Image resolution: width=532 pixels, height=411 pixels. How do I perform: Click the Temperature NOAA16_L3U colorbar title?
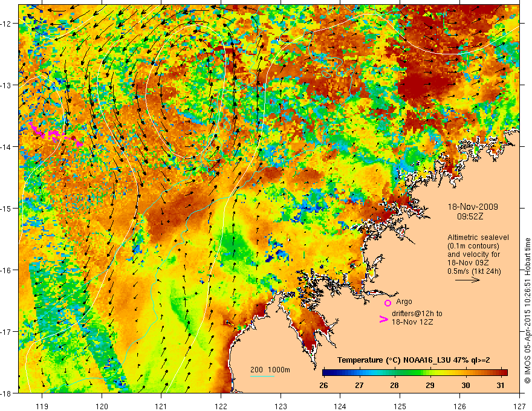tap(414, 360)
